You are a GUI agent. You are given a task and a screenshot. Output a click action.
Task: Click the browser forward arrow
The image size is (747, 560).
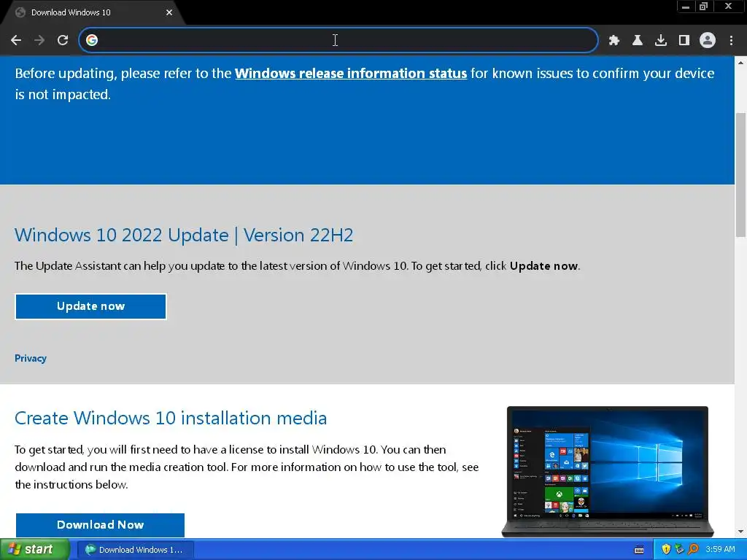tap(39, 40)
